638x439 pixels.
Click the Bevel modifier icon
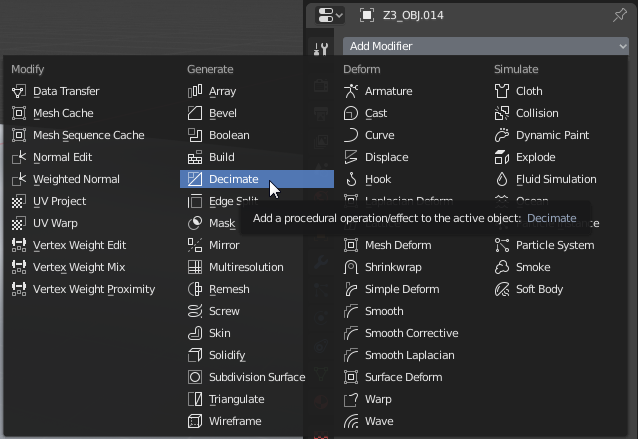pos(196,113)
